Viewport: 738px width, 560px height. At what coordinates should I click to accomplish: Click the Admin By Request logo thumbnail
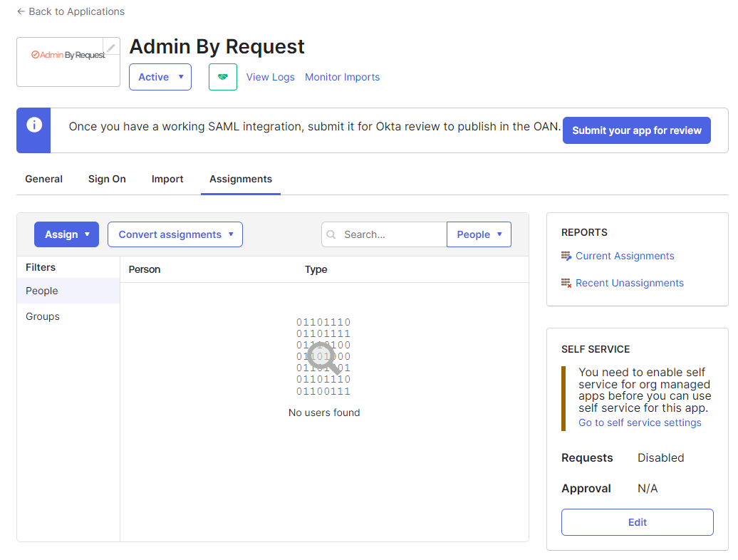pos(68,62)
